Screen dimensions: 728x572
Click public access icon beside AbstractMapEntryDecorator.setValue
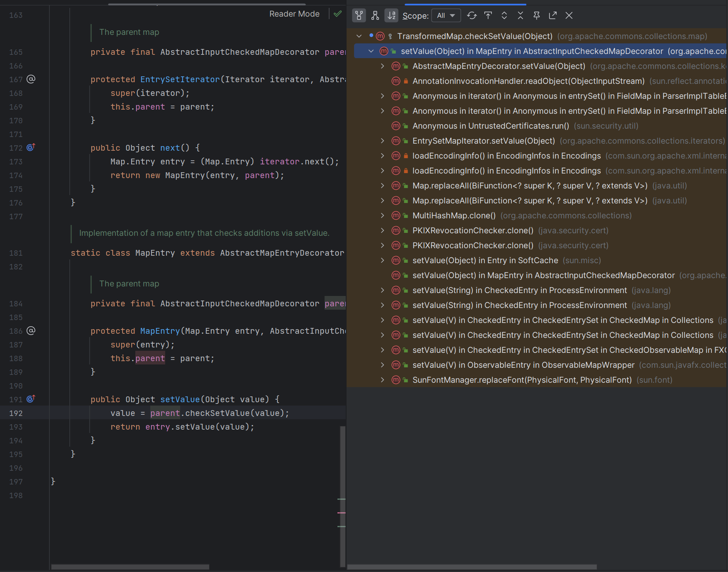pyautogui.click(x=406, y=66)
